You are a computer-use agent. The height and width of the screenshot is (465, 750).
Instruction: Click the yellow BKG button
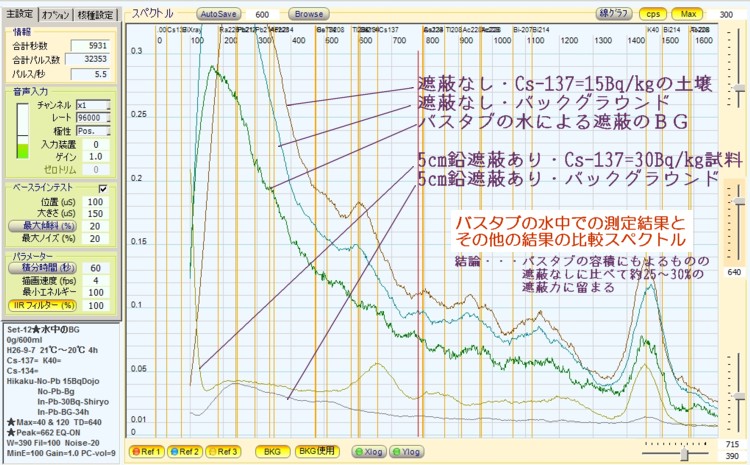[x=272, y=452]
